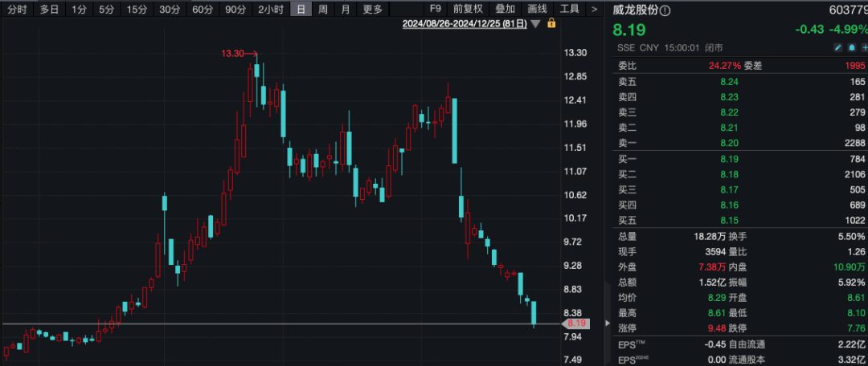The width and height of the screenshot is (868, 366).
Task: Expand the date range dropdown triangle
Action: pos(536,25)
